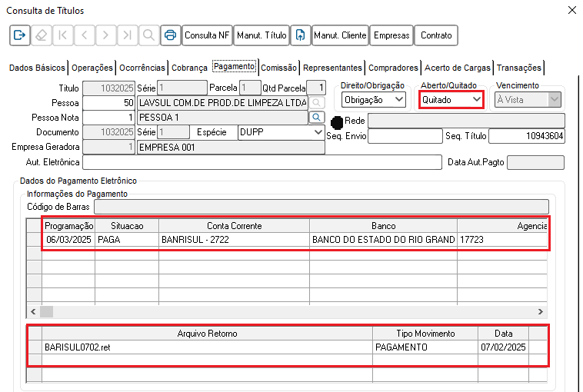Image resolution: width=583 pixels, height=392 pixels.
Task: Select the BANRISUL - 2722 cell
Action: 235,240
